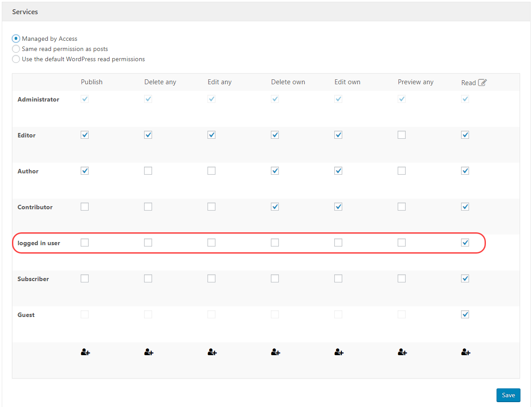Enable Publish for logged in user

coord(85,243)
